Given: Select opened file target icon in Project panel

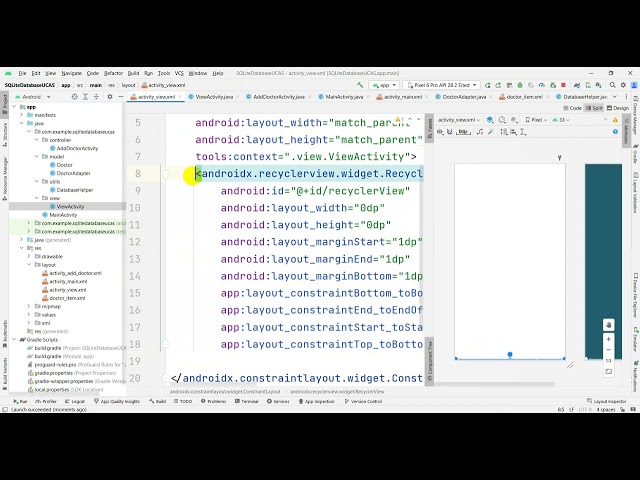Looking at the screenshot, I should (74, 97).
